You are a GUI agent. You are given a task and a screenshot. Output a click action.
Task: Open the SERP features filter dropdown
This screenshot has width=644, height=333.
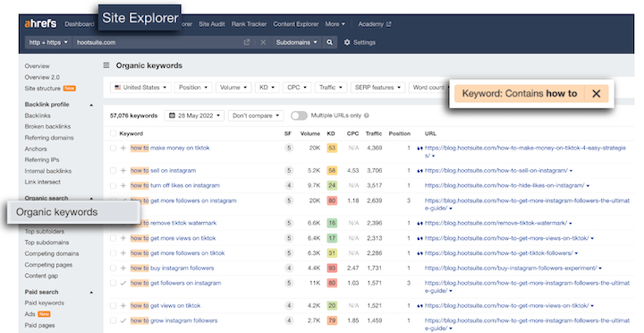[x=377, y=88]
